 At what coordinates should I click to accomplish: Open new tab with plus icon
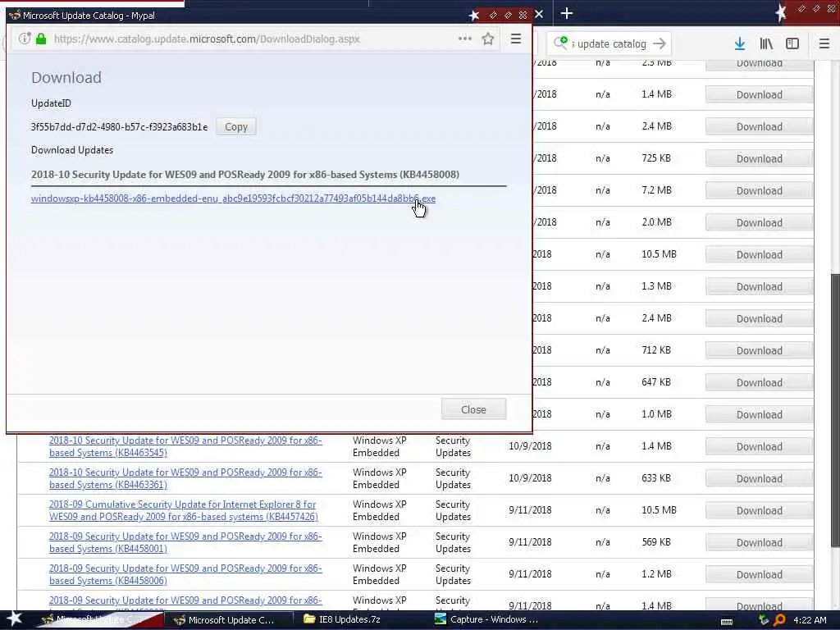(x=567, y=13)
